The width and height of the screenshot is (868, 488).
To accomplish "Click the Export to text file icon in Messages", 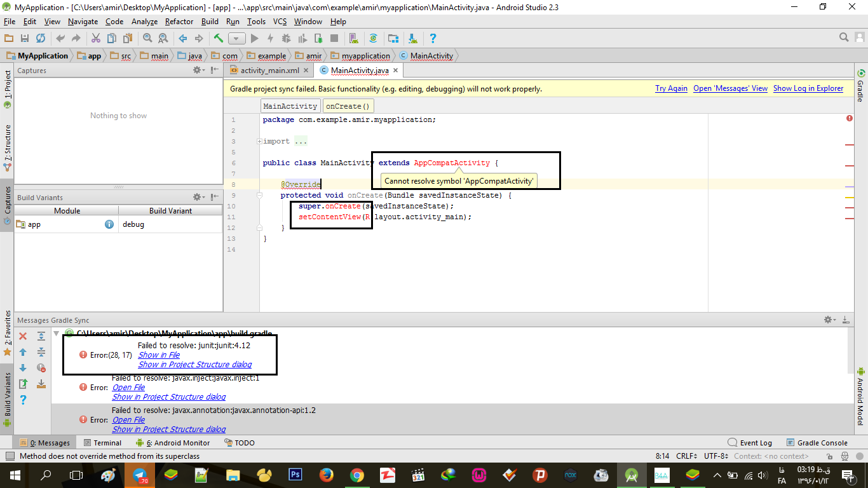I will point(23,384).
